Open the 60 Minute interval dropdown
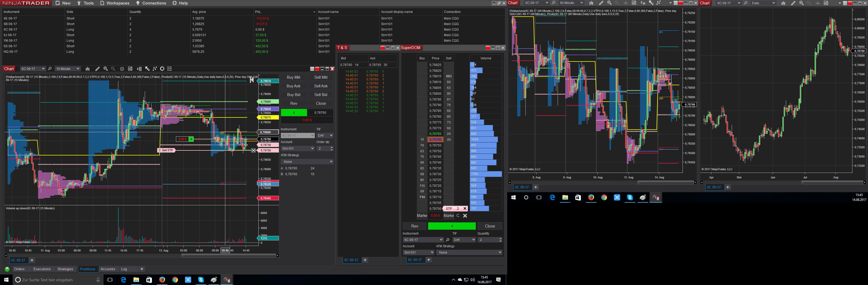Image resolution: width=868 pixels, height=285 pixels. (571, 3)
